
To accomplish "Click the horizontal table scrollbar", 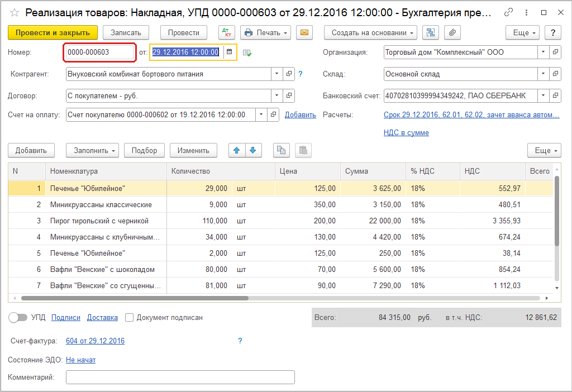I will coord(135,298).
